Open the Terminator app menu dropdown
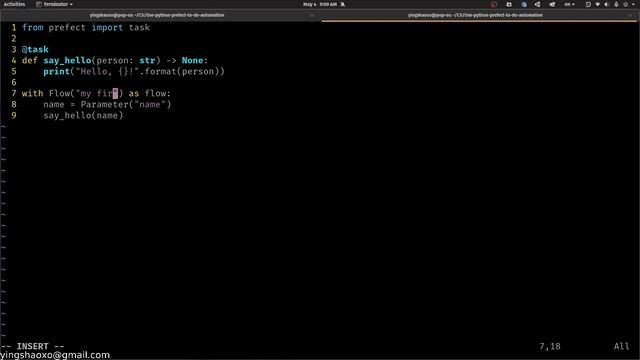This screenshot has height=360, width=640. 54,4
